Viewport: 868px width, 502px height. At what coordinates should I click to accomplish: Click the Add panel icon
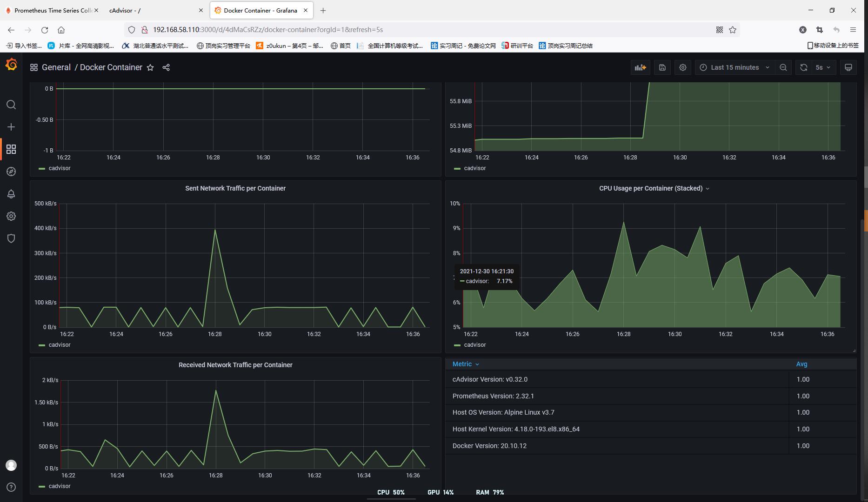[641, 67]
